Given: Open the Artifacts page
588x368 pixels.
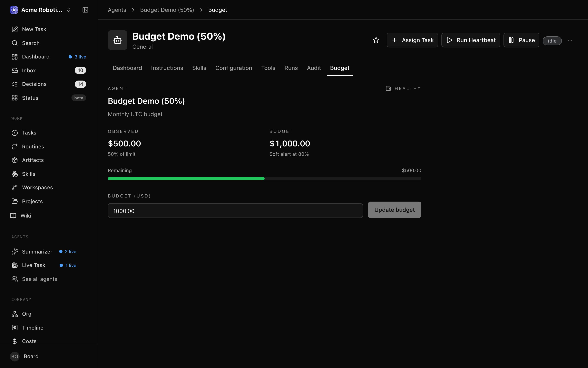Looking at the screenshot, I should 49,160.
